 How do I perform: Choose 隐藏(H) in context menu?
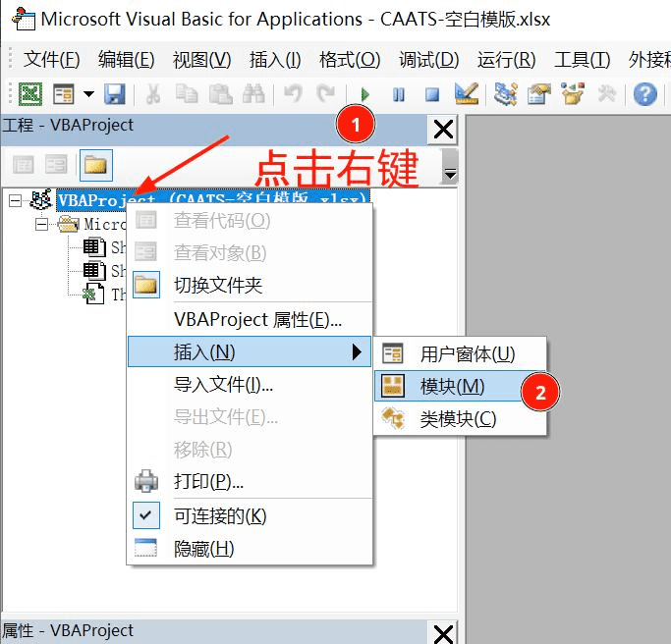[250, 548]
